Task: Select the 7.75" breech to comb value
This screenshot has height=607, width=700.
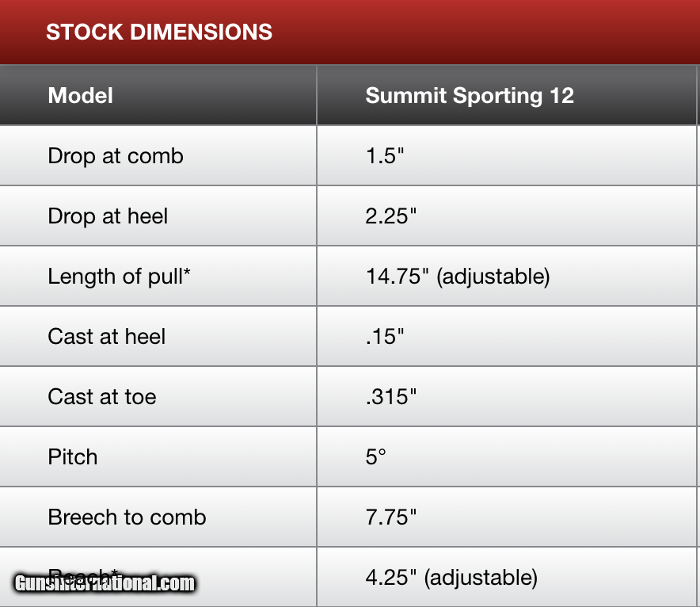Action: (391, 517)
